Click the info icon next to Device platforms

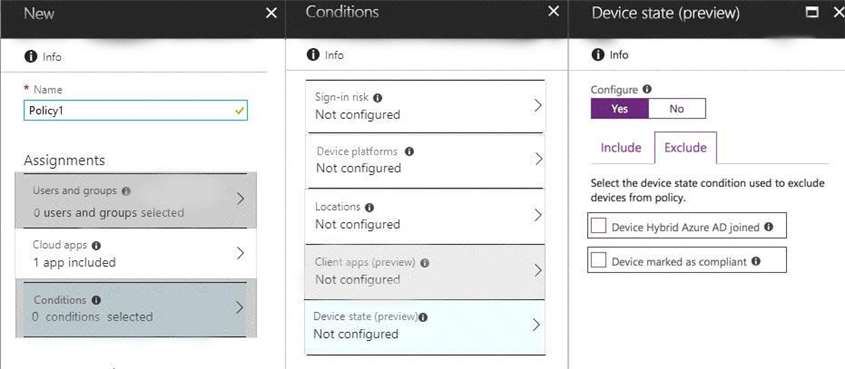pyautogui.click(x=409, y=152)
